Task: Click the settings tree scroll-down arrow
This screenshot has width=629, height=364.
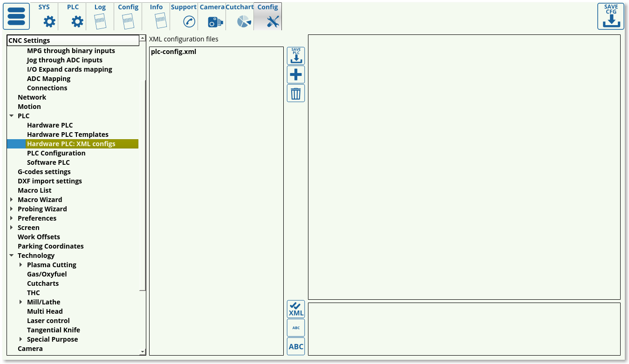Action: pos(143,352)
